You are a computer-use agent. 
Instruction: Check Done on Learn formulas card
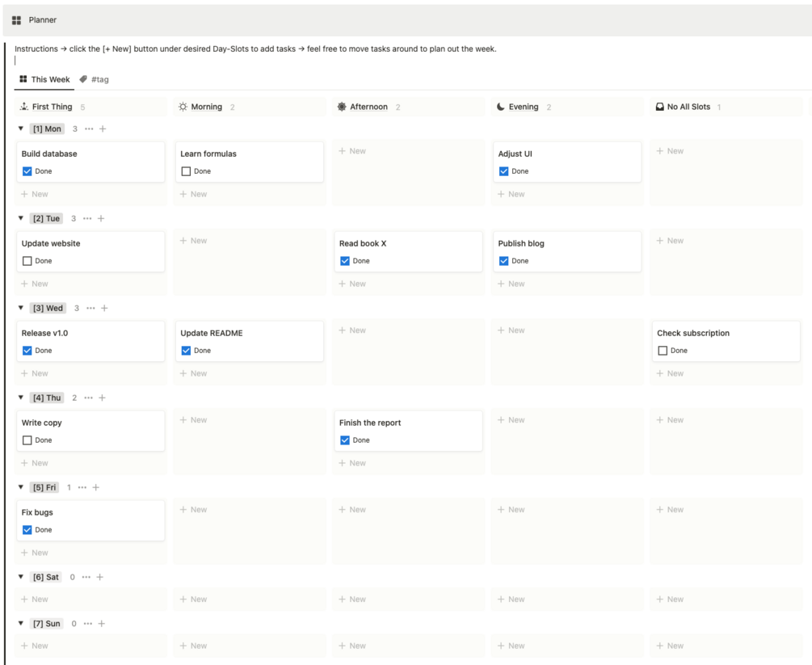tap(186, 171)
